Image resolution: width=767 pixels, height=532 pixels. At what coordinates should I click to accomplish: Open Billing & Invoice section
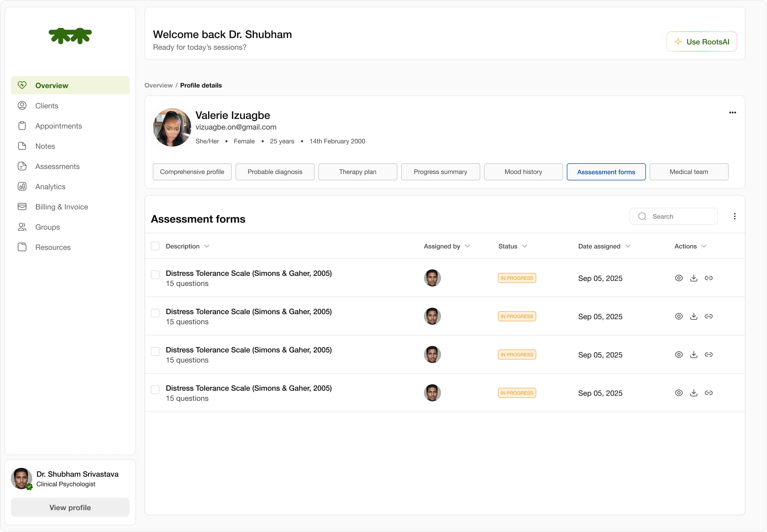[x=61, y=207]
